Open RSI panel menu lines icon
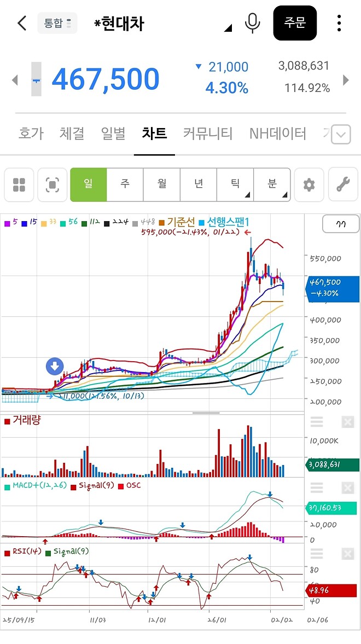 [x=317, y=554]
